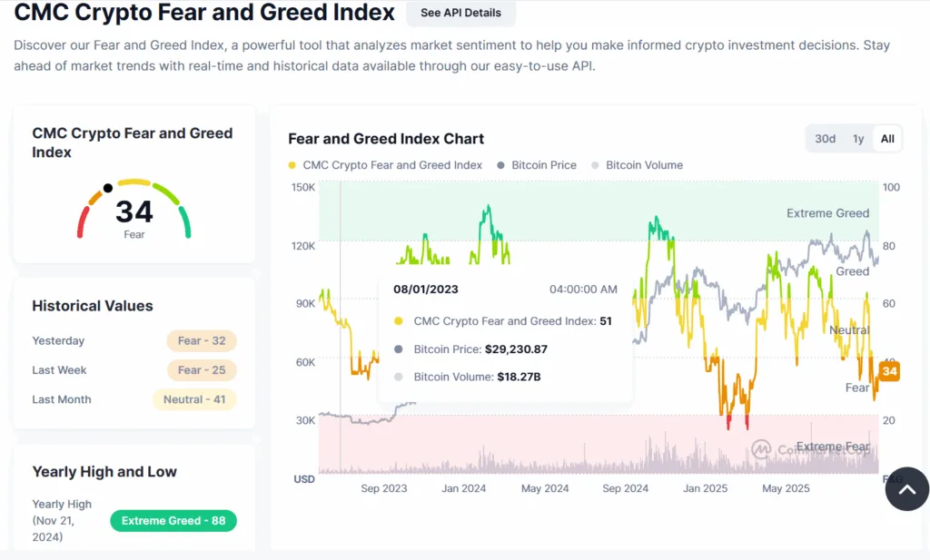930x560 pixels.
Task: Click the green Extreme Greed - 88 badge
Action: (173, 520)
